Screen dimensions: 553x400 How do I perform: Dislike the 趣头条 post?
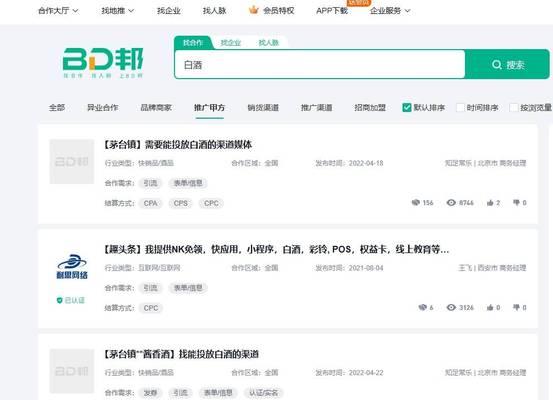[x=516, y=307]
